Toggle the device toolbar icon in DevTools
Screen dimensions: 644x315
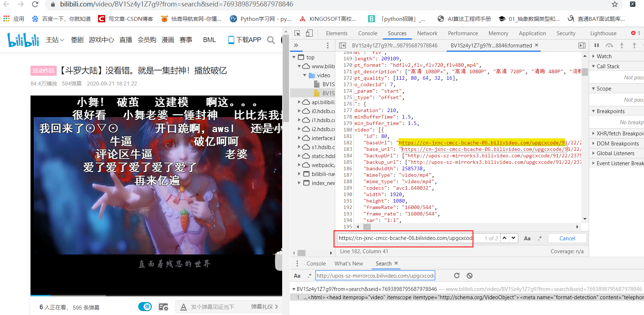(x=309, y=33)
